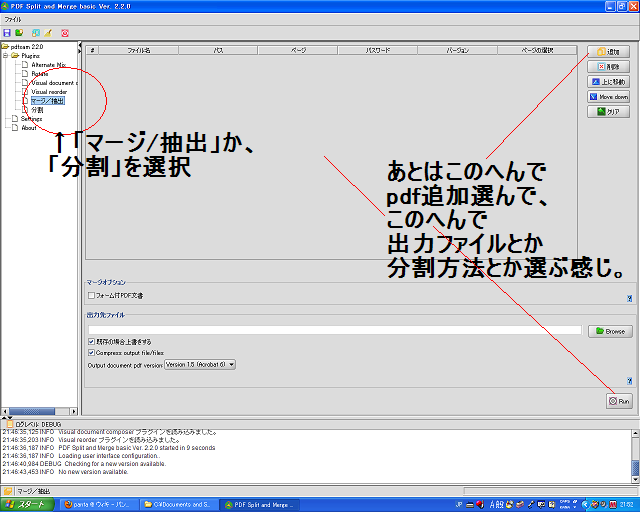Viewport: 640px width, 512px height.
Task: Toggle the overwrite existing file checkbox
Action: tap(91, 342)
